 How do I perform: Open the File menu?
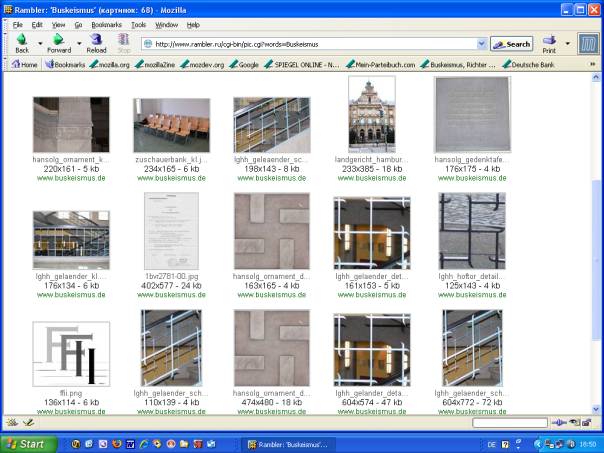point(17,25)
